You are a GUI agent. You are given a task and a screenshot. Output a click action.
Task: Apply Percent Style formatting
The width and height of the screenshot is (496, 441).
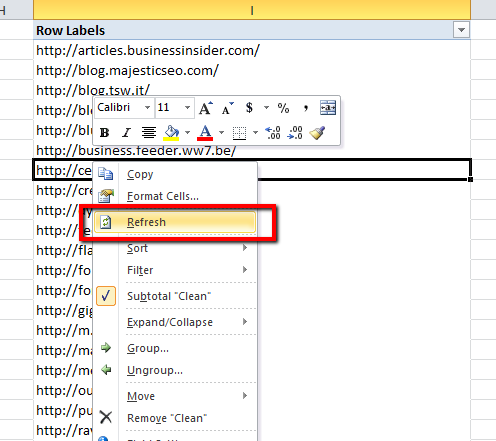(x=283, y=108)
